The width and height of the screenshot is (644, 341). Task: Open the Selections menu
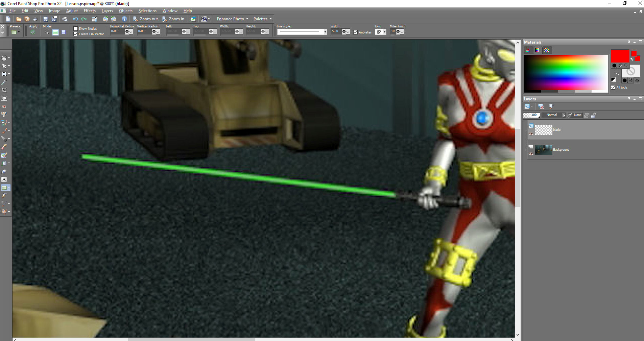(x=147, y=11)
